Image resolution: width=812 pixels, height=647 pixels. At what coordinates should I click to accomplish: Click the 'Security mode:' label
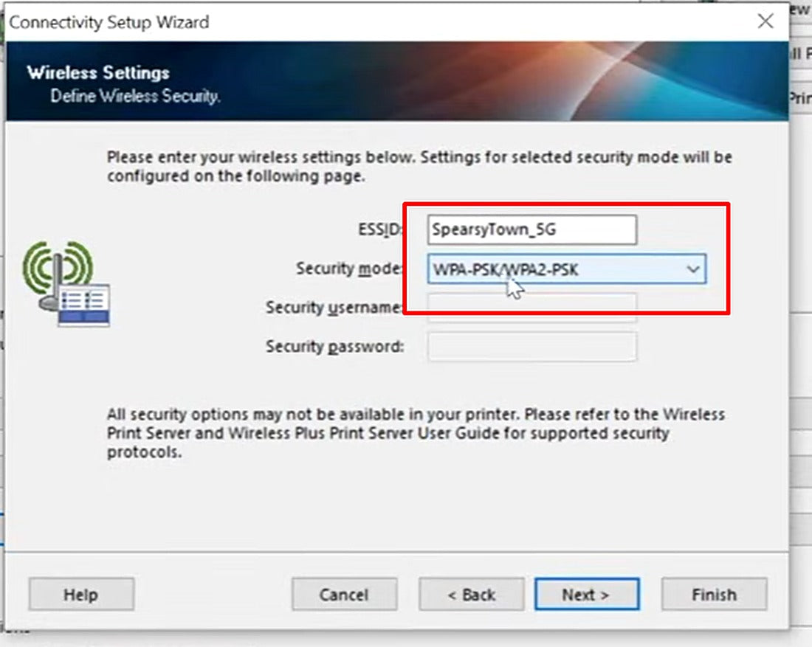pos(349,269)
